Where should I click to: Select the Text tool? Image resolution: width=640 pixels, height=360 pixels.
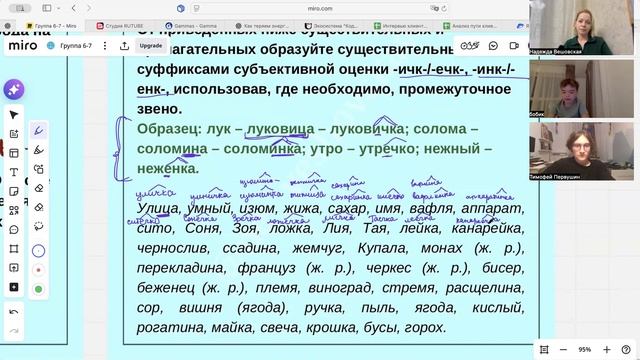coord(14,172)
